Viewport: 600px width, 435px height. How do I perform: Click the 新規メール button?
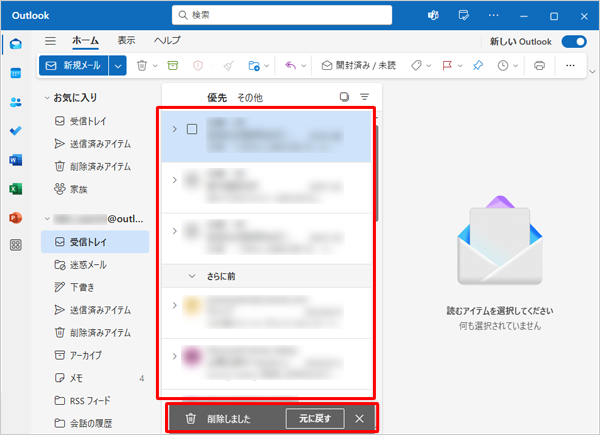tap(73, 66)
